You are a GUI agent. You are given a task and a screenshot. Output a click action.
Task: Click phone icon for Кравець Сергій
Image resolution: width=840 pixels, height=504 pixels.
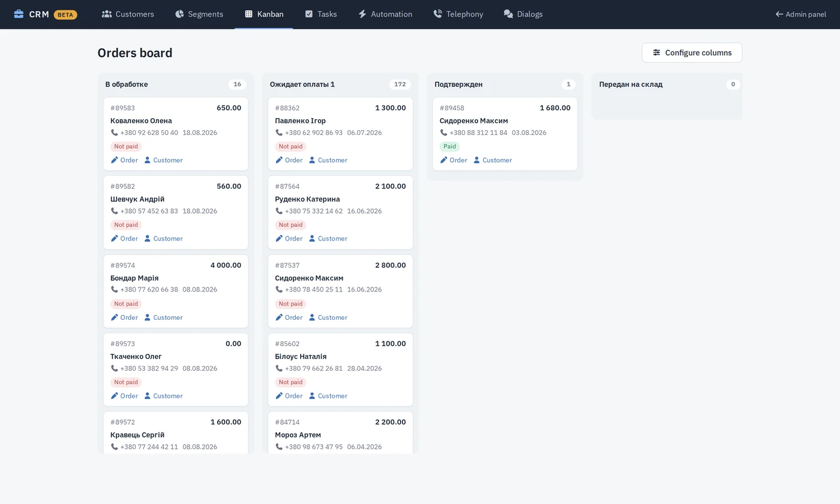(115, 447)
